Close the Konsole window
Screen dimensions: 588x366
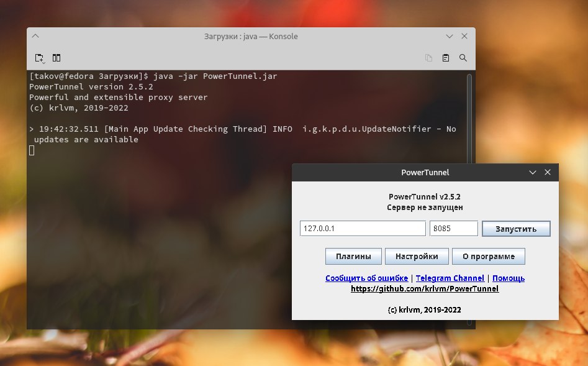(464, 36)
